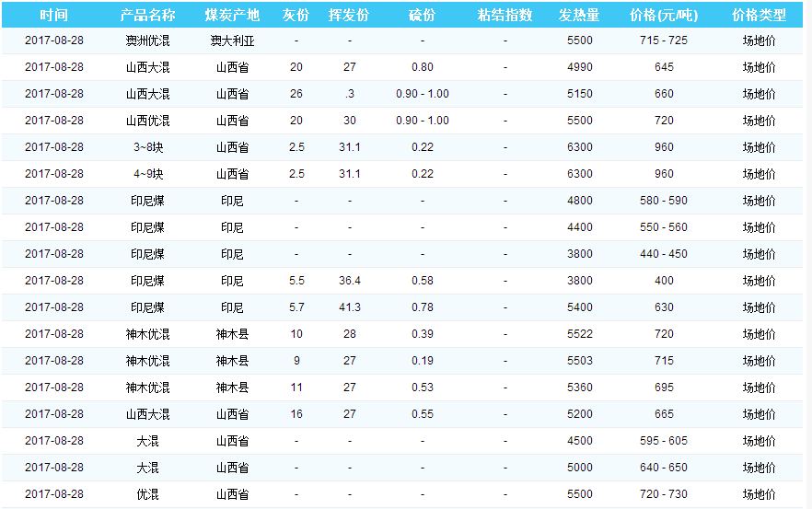
Task: Click the volatile value 41.3
Action: 349,307
